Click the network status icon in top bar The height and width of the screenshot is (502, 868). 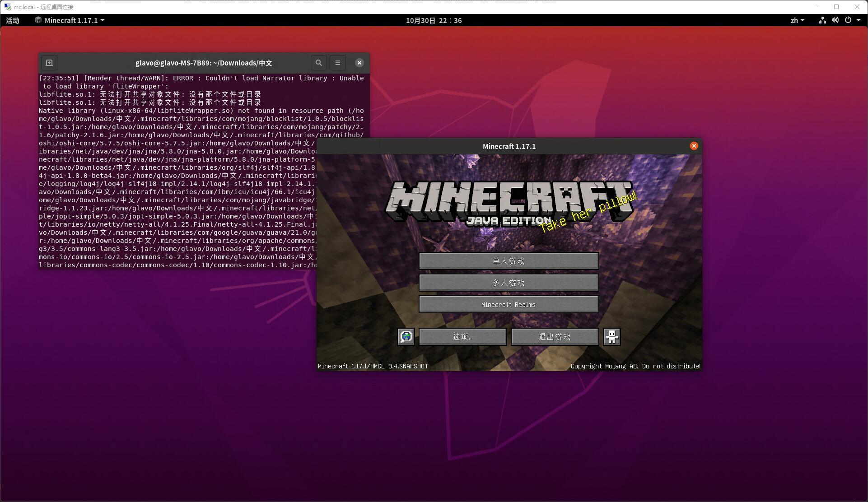(x=822, y=20)
